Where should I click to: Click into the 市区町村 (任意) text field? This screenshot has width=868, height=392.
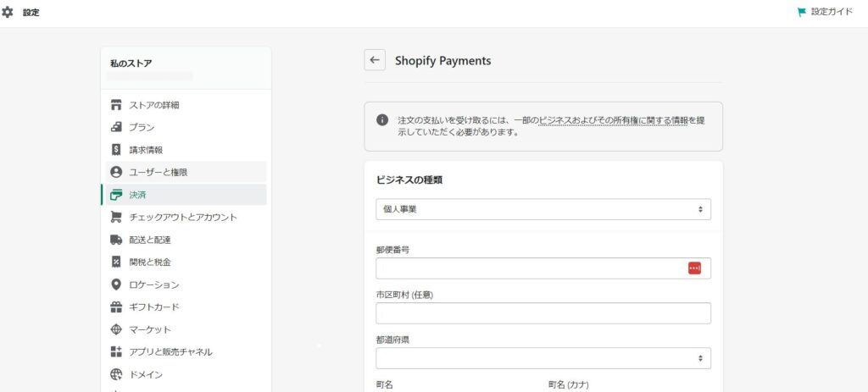tap(543, 313)
